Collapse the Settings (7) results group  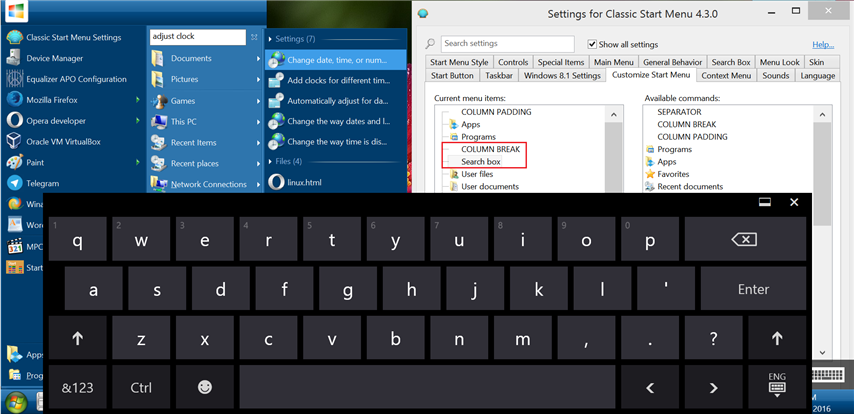tap(271, 39)
